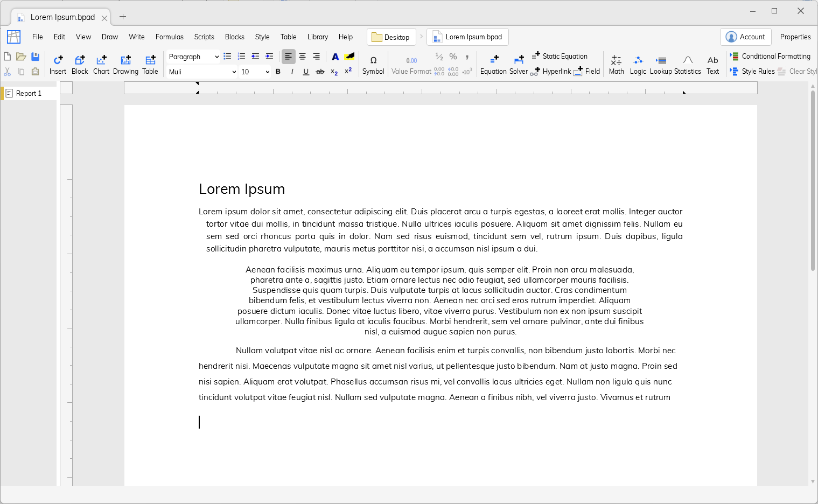Increase paragraph indent

(x=269, y=57)
